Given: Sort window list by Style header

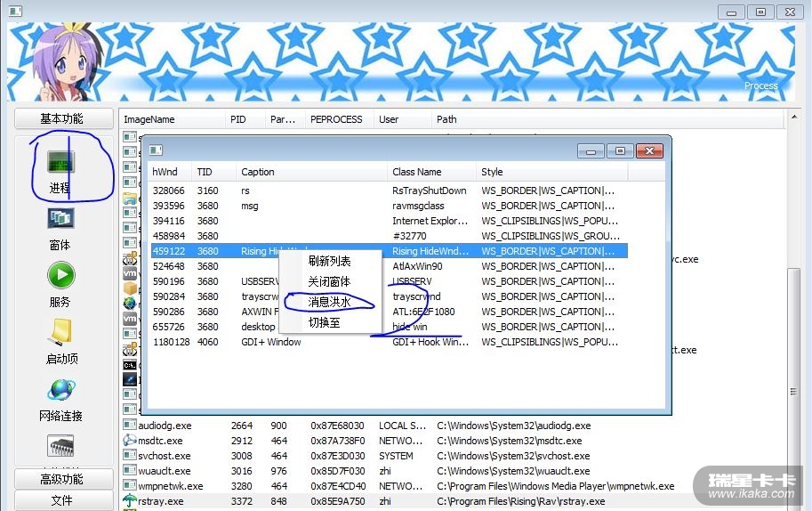Looking at the screenshot, I should click(552, 172).
